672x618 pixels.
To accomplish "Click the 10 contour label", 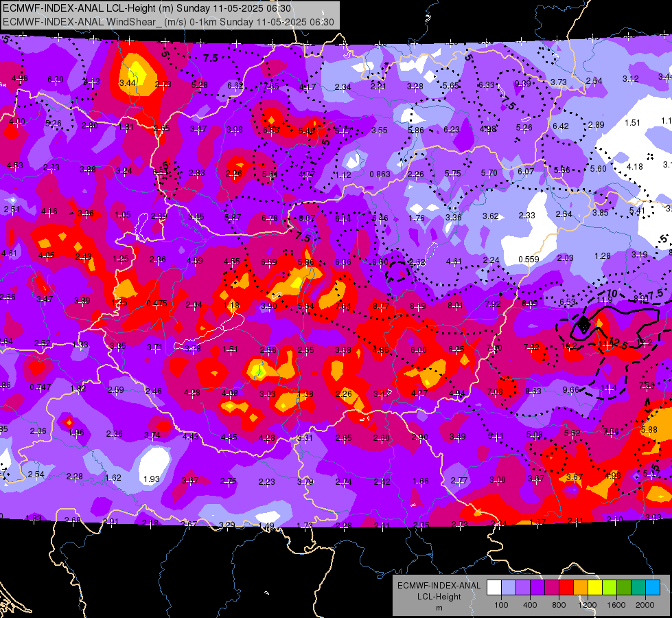I will point(612,294).
